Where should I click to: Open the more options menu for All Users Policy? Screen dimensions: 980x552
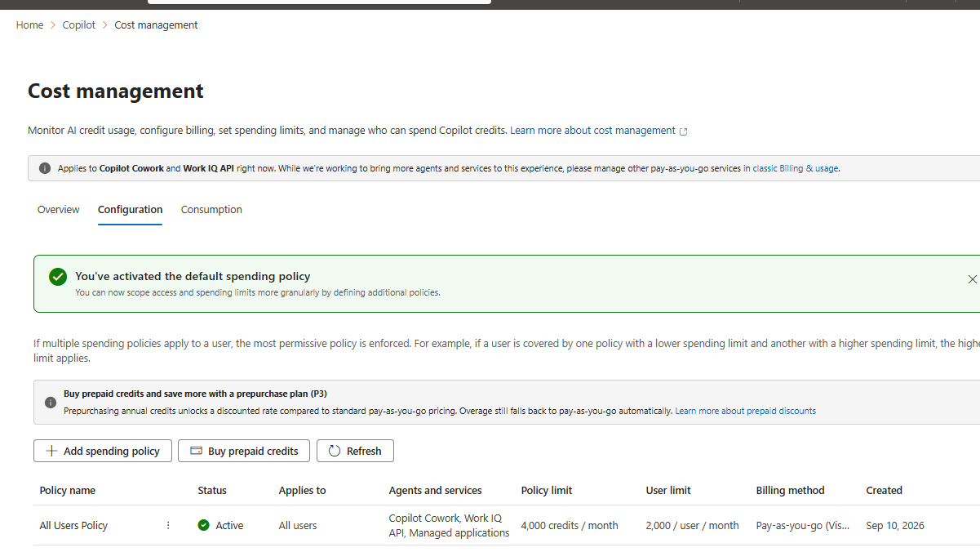[168, 526]
